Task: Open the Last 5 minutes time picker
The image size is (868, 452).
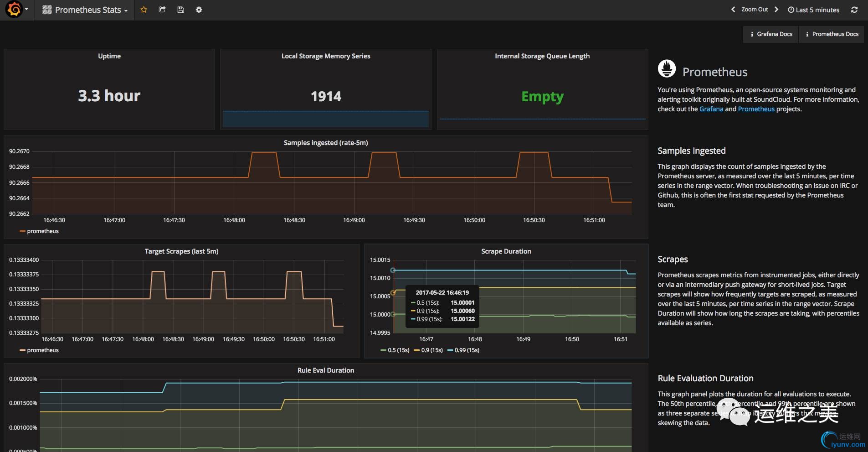Action: coord(814,10)
